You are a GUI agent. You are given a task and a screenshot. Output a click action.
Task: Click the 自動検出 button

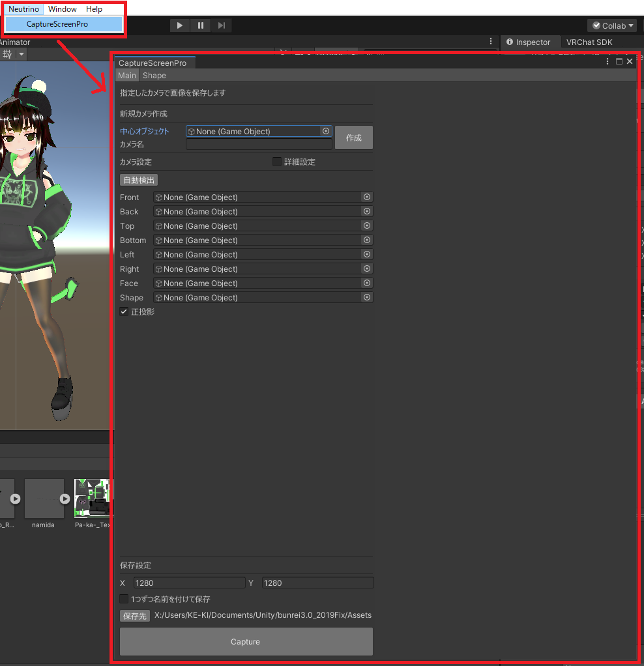click(x=138, y=180)
